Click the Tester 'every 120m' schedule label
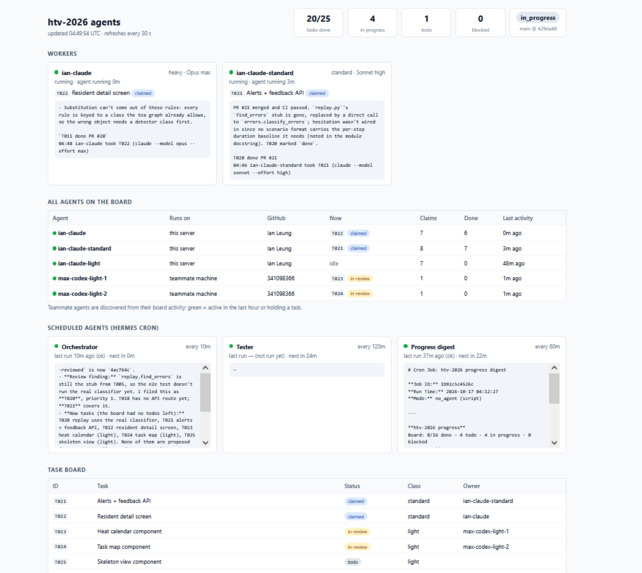 371,347
